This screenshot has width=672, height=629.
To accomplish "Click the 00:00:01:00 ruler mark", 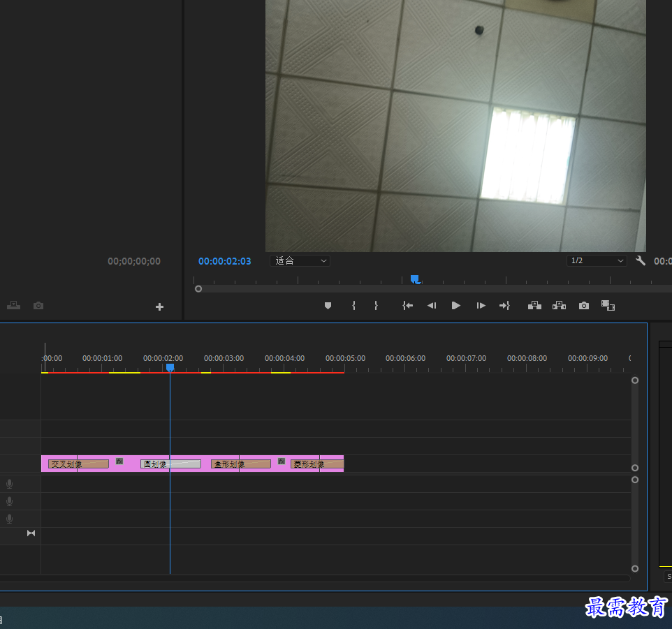I will (103, 358).
